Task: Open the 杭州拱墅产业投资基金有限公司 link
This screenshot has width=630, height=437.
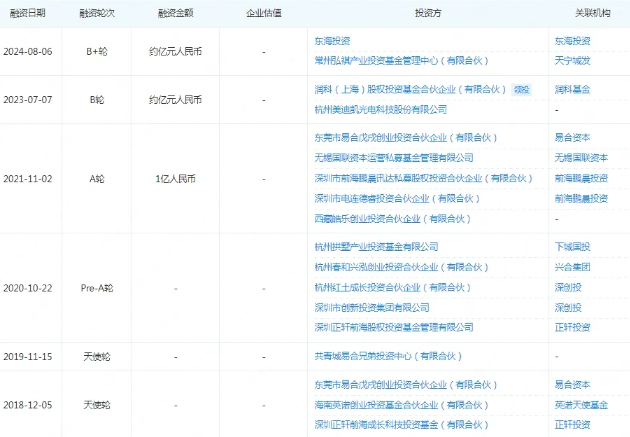Action: (376, 247)
